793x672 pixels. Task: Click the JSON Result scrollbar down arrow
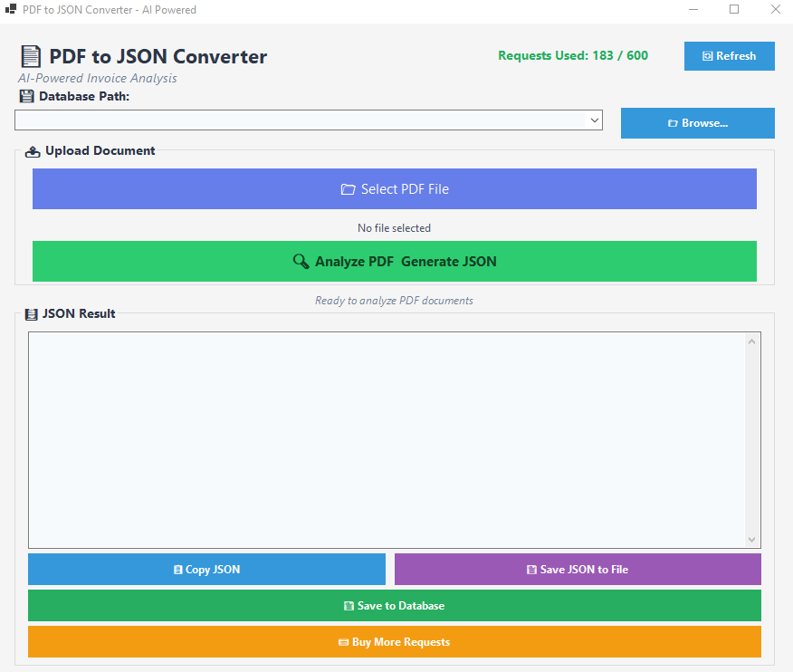[751, 539]
